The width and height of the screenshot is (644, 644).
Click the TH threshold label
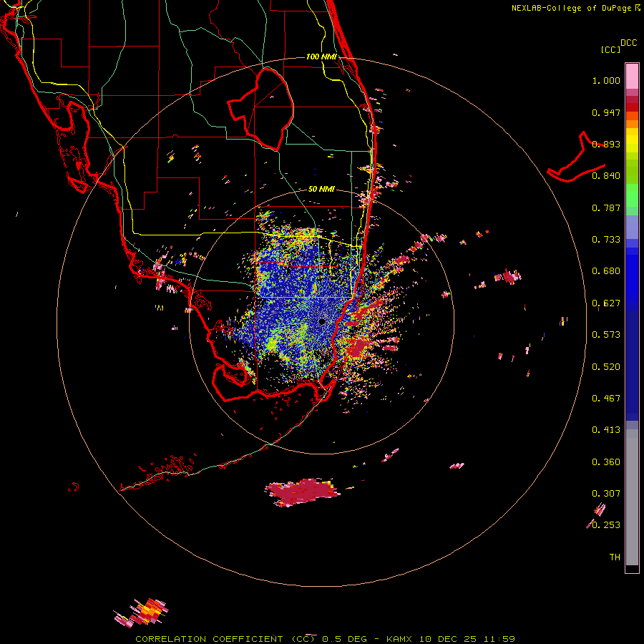pyautogui.click(x=615, y=557)
